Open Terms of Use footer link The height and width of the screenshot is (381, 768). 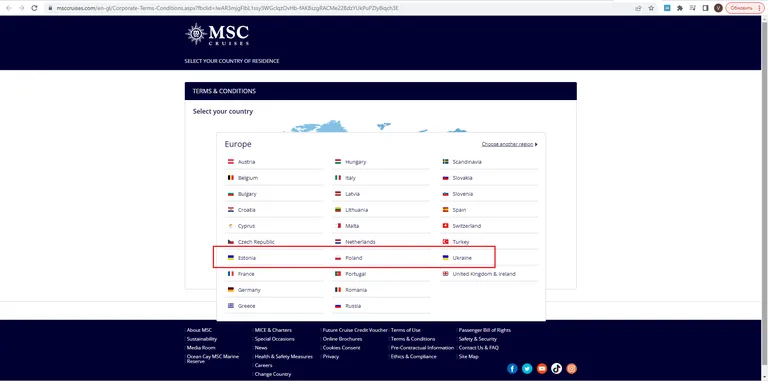pos(406,330)
